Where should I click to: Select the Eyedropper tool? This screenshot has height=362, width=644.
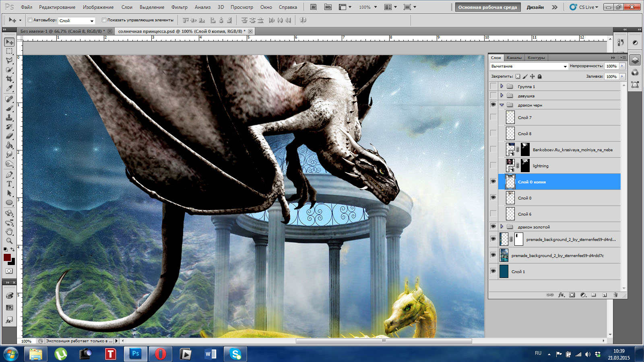point(9,88)
